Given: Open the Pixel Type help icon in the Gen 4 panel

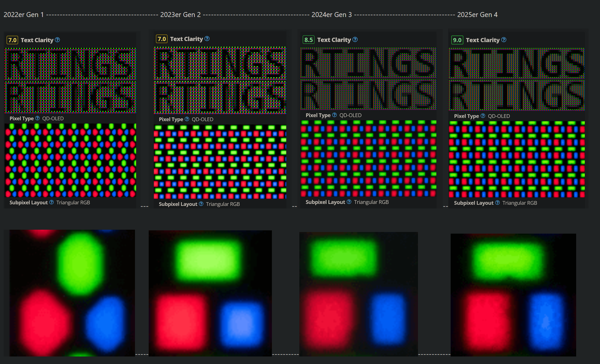Looking at the screenshot, I should [x=483, y=116].
